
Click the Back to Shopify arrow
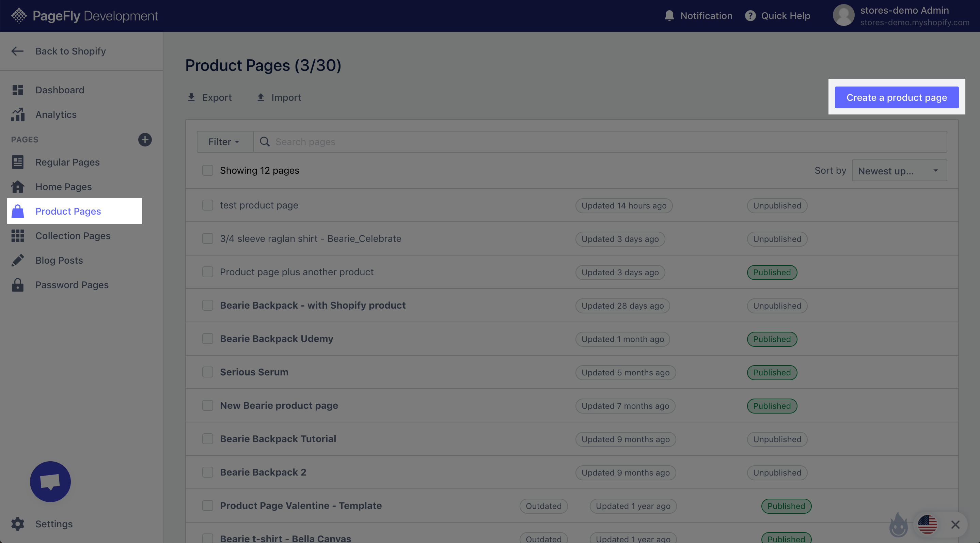[x=17, y=51]
